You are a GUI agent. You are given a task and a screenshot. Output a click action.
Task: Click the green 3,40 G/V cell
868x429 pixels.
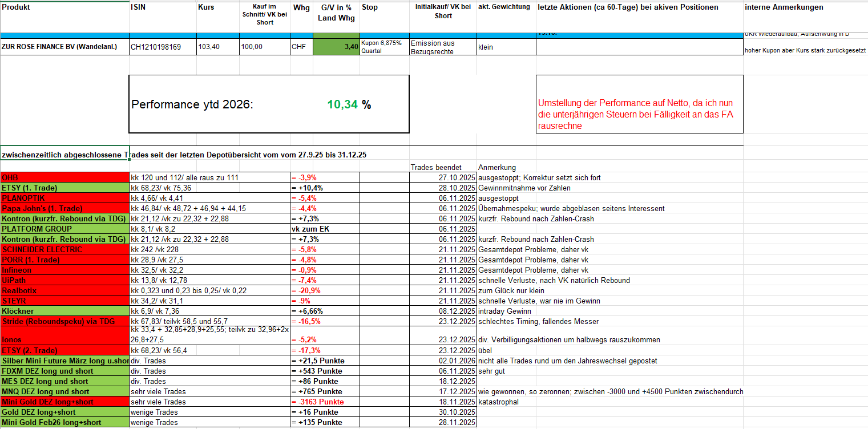click(x=336, y=47)
